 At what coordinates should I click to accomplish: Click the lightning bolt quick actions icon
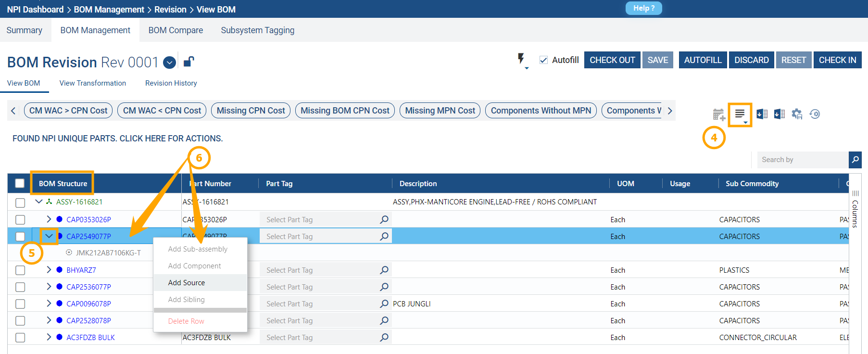(521, 60)
